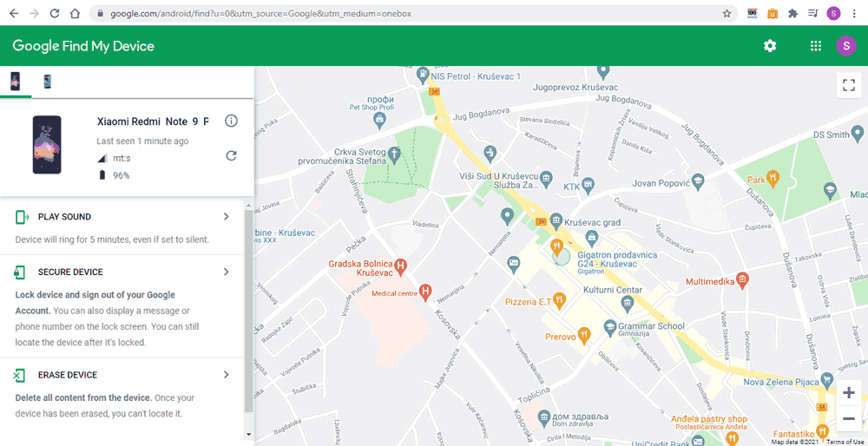Click the Park restaurant marker

[773, 178]
